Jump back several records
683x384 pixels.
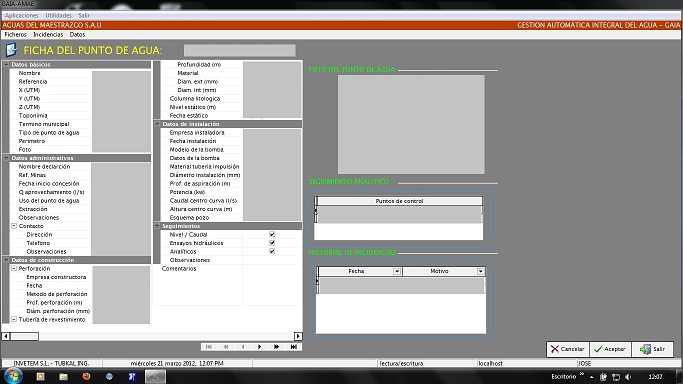pyautogui.click(x=226, y=347)
